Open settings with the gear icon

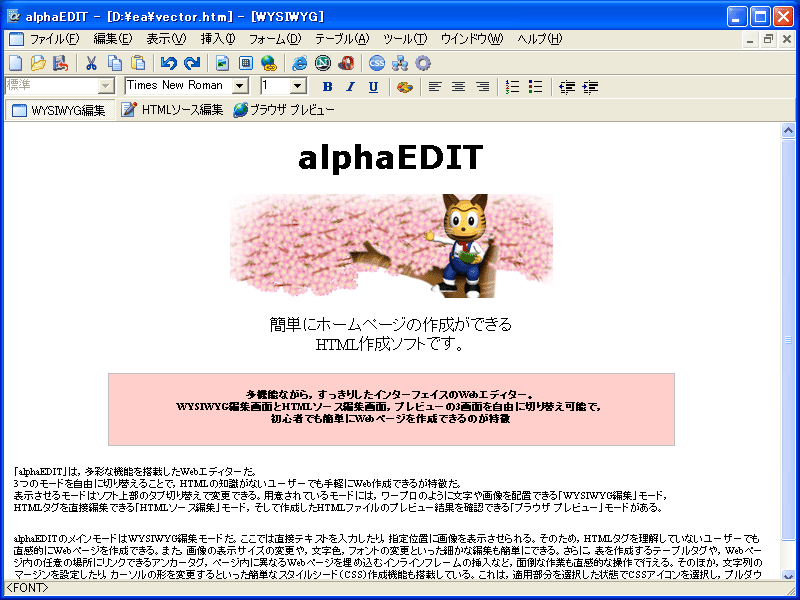point(423,63)
